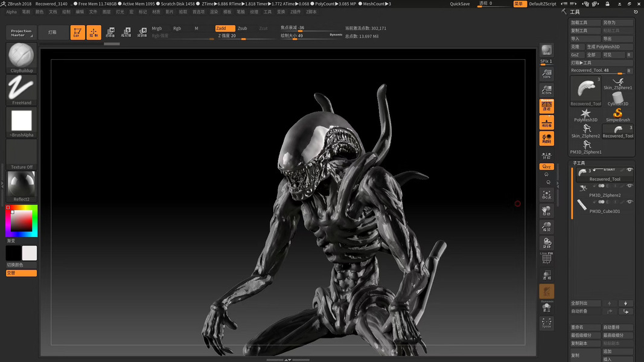Move subtool down with the down arrow
The image size is (644, 362).
point(625,303)
